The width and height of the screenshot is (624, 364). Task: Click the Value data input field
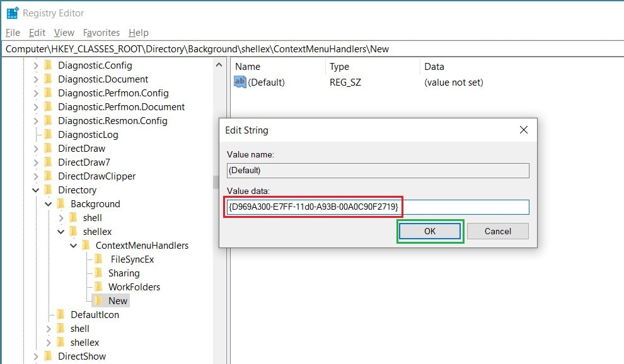coord(378,207)
